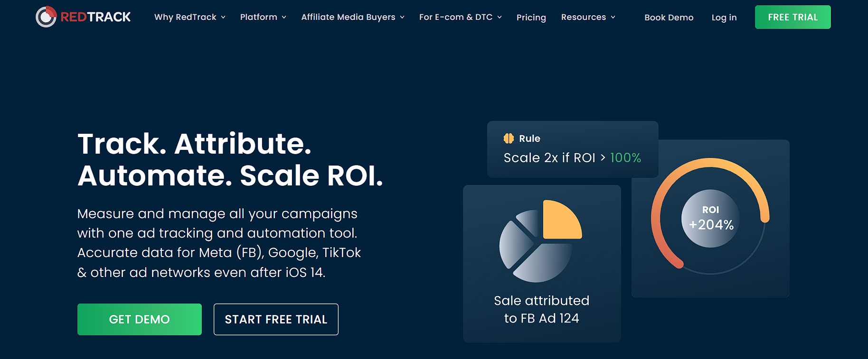The image size is (868, 359).
Task: Click the ROI +204% gauge circle
Action: click(709, 218)
